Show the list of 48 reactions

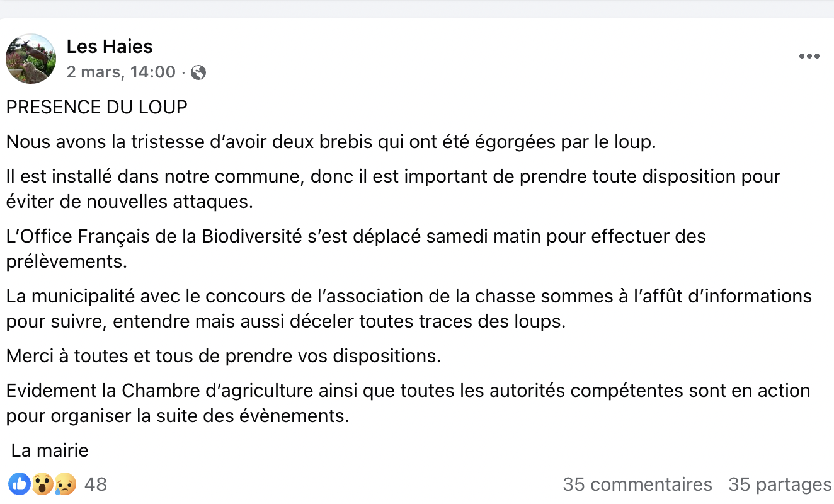coord(95,484)
